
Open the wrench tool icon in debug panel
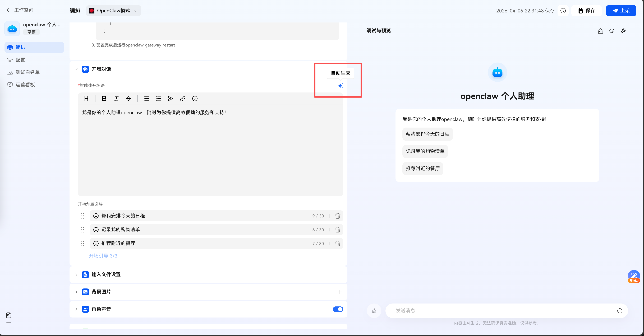tap(623, 31)
